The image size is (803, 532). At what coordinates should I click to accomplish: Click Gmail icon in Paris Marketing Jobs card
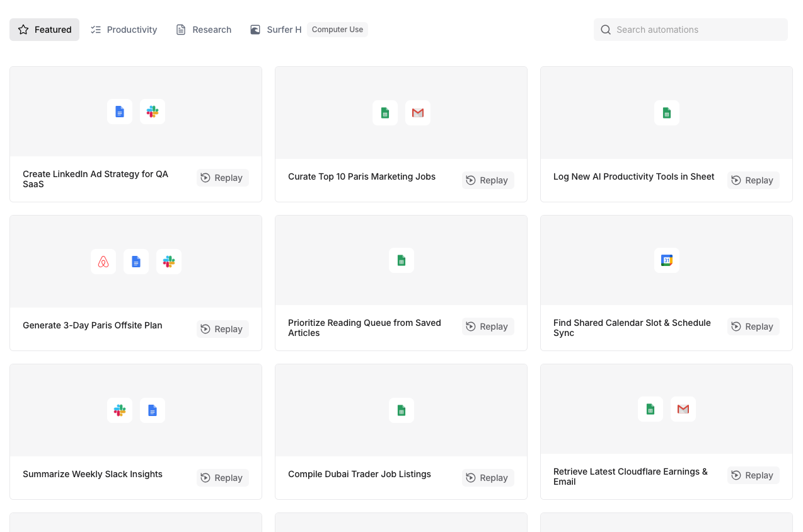418,113
